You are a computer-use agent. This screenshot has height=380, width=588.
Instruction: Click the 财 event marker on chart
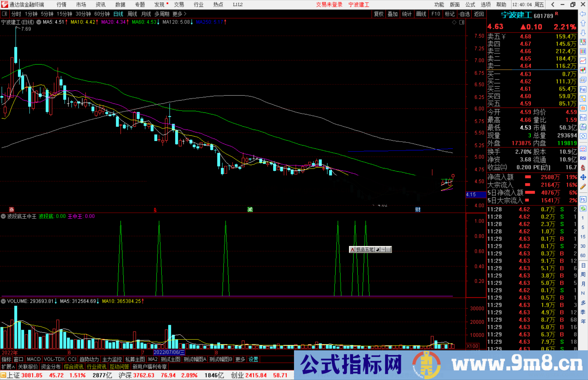(418, 209)
